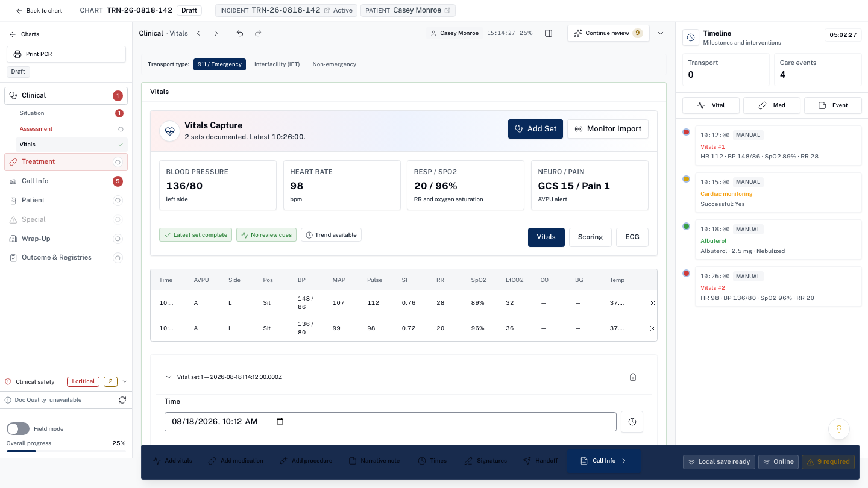
Task: Open Call Info section in sidebar
Action: click(x=66, y=181)
